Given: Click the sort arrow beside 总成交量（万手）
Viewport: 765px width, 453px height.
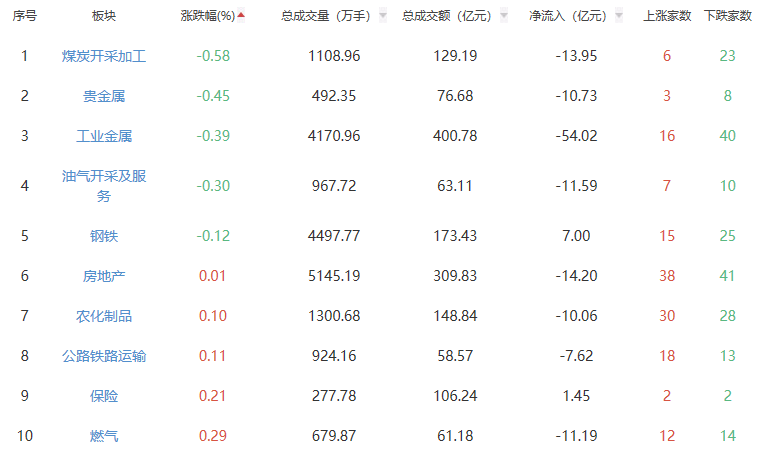Looking at the screenshot, I should coord(383,16).
